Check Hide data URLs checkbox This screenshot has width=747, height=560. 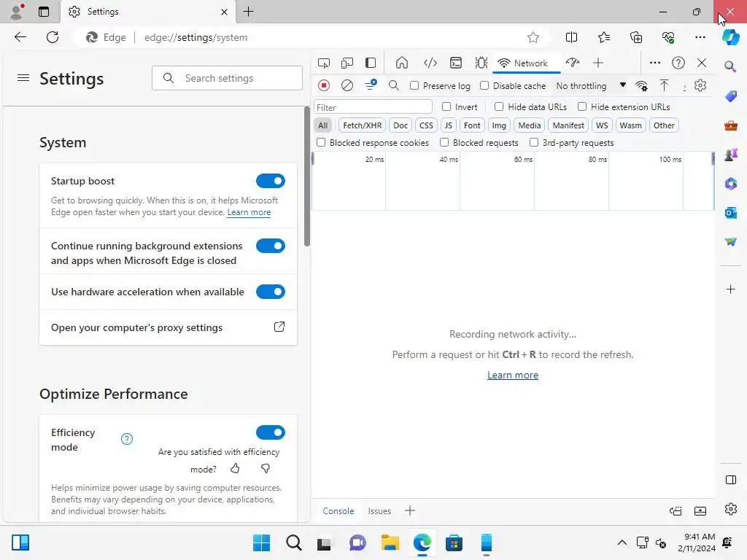(499, 106)
